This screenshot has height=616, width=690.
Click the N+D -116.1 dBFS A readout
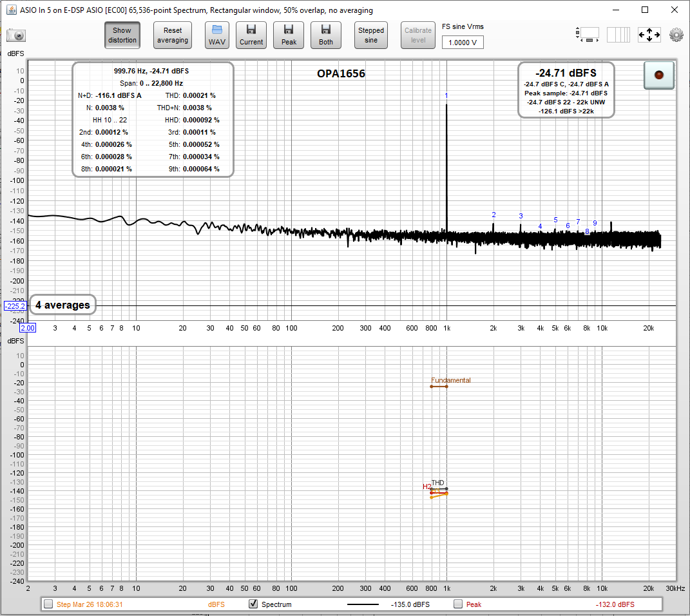(110, 95)
